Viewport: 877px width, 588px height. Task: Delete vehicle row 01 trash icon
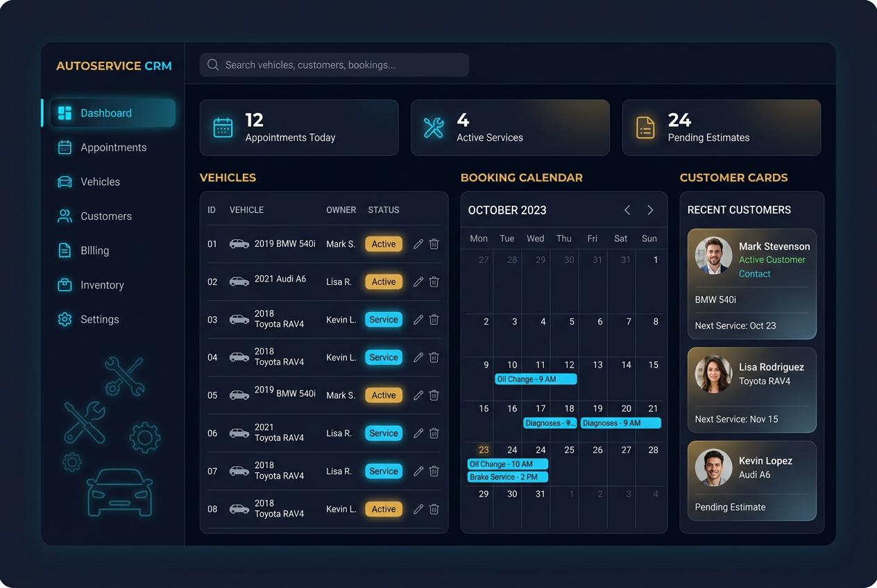[434, 244]
